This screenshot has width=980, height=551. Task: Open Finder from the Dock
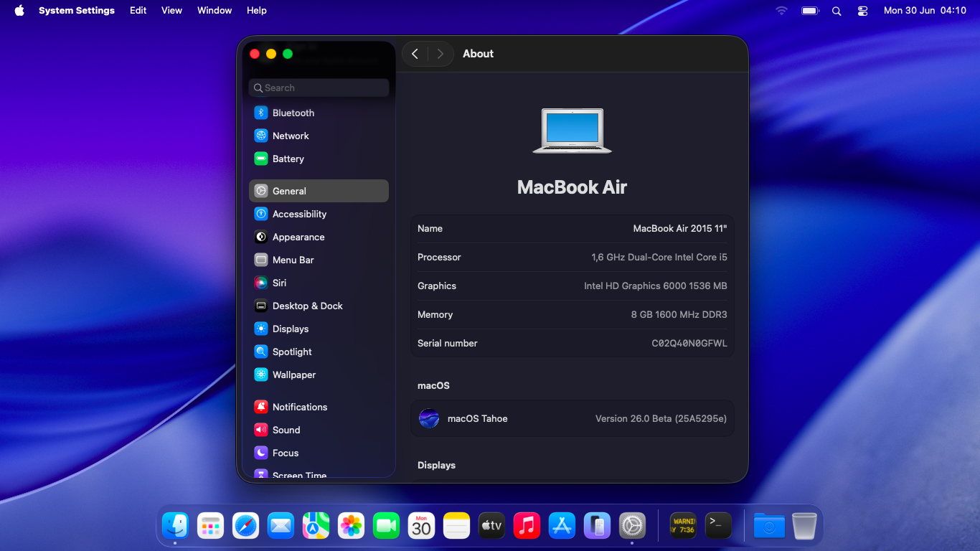(175, 526)
